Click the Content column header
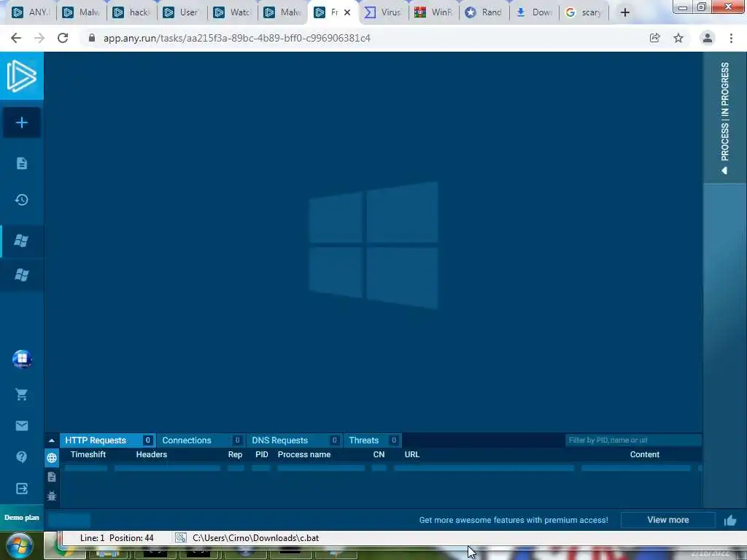The height and width of the screenshot is (560, 747). point(645,455)
